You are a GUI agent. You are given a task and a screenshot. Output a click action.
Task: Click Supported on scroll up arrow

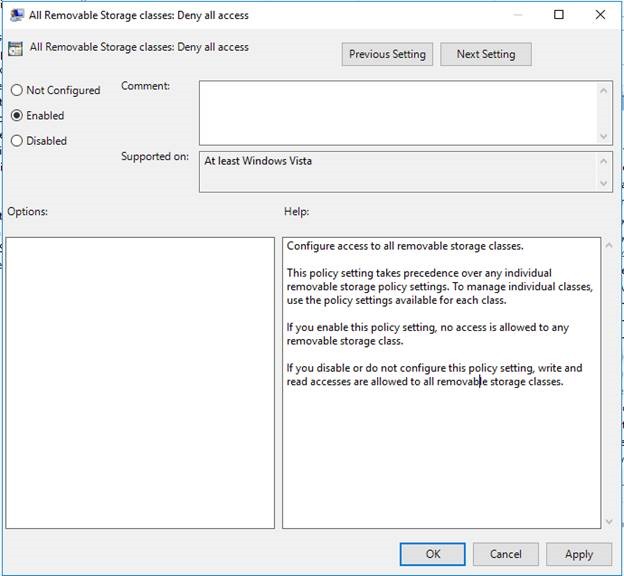(604, 161)
